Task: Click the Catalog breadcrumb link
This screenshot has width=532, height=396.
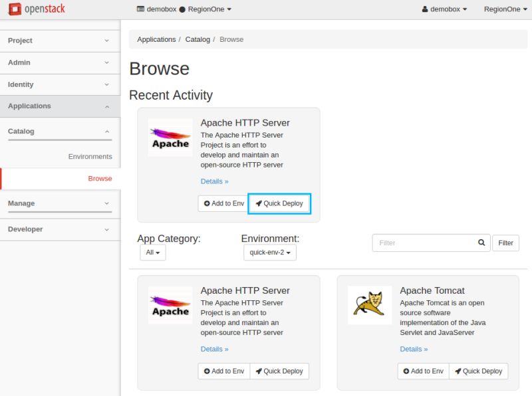Action: (x=198, y=39)
